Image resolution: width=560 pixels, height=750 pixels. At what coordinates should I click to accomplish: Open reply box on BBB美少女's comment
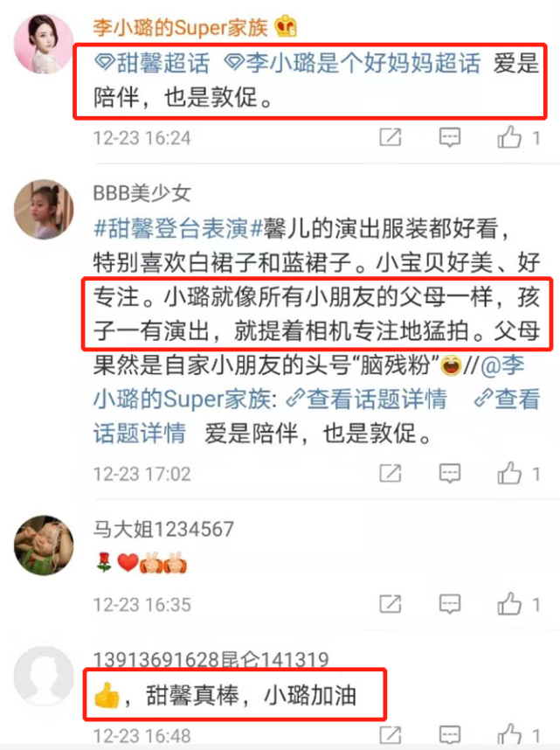450,473
